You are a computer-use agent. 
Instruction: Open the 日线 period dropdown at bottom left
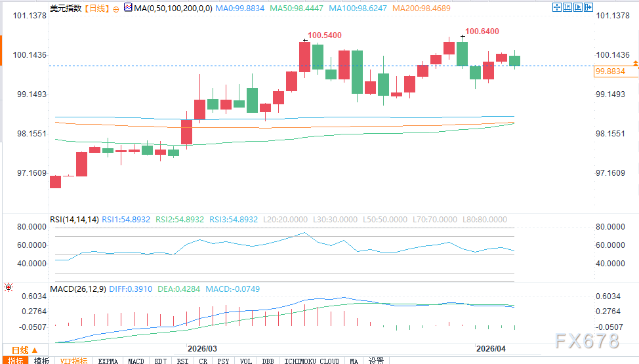(x=21, y=350)
